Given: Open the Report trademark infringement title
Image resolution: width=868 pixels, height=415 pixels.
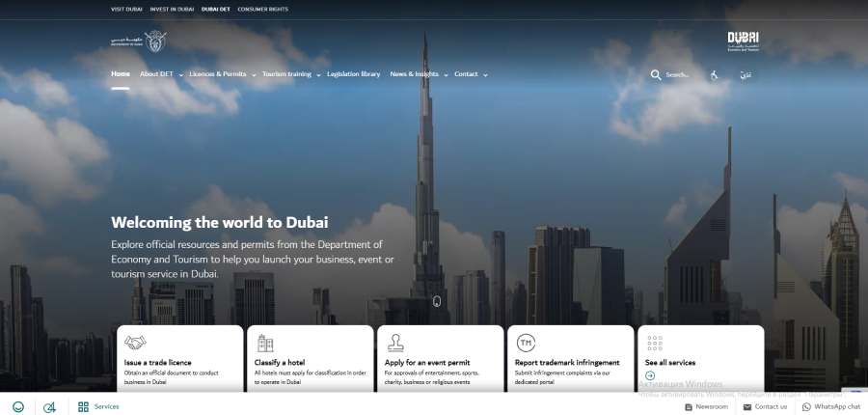Looking at the screenshot, I should click(567, 363).
